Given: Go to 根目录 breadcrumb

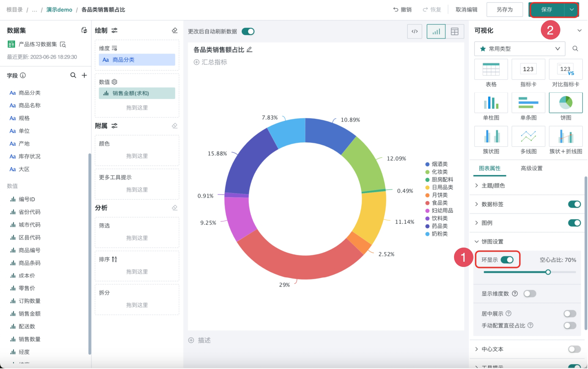Looking at the screenshot, I should point(14,10).
